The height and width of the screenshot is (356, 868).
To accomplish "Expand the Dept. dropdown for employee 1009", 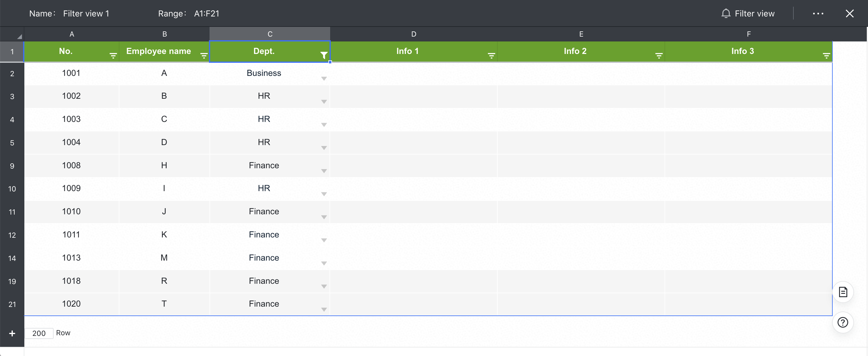I will click(x=324, y=194).
